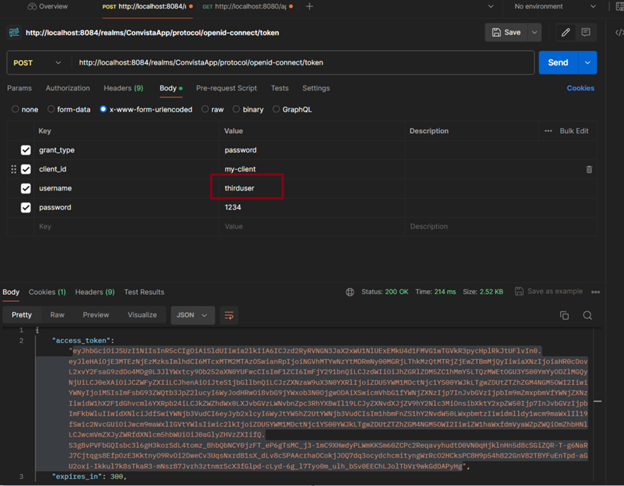Open the Authorization tab
This screenshot has width=624, height=486.
pyautogui.click(x=68, y=88)
